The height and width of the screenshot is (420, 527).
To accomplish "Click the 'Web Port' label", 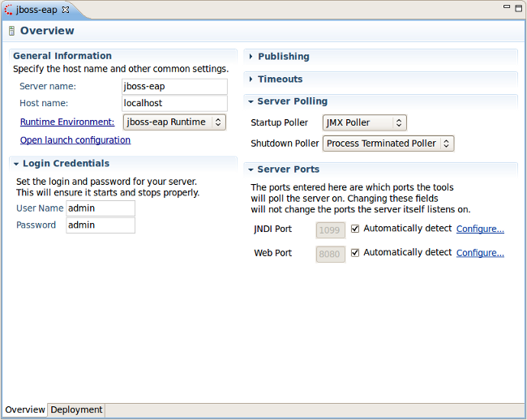I will click(272, 253).
